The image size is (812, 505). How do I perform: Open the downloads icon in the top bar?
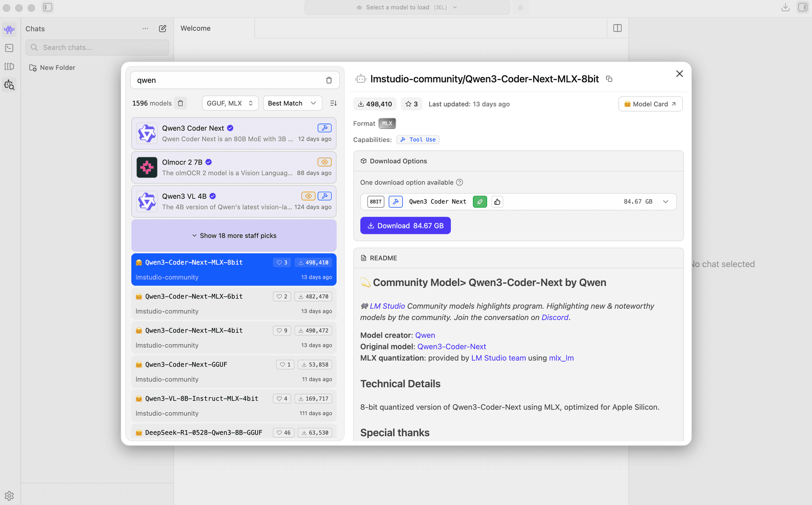point(785,7)
